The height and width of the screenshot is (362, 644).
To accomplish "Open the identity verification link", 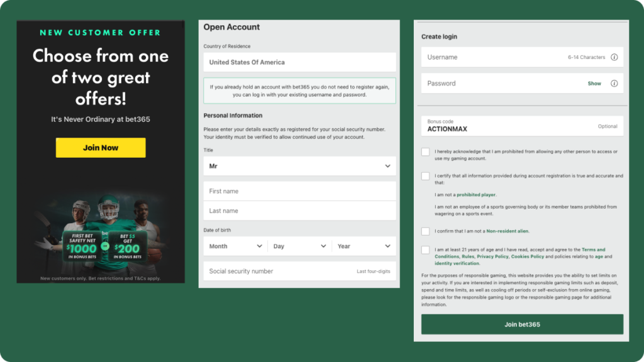I will (x=457, y=263).
